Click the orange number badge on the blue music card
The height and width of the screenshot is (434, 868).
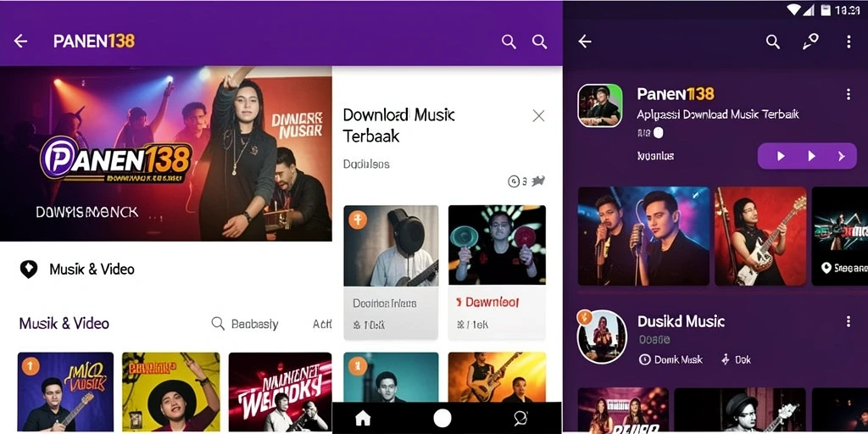(x=31, y=365)
